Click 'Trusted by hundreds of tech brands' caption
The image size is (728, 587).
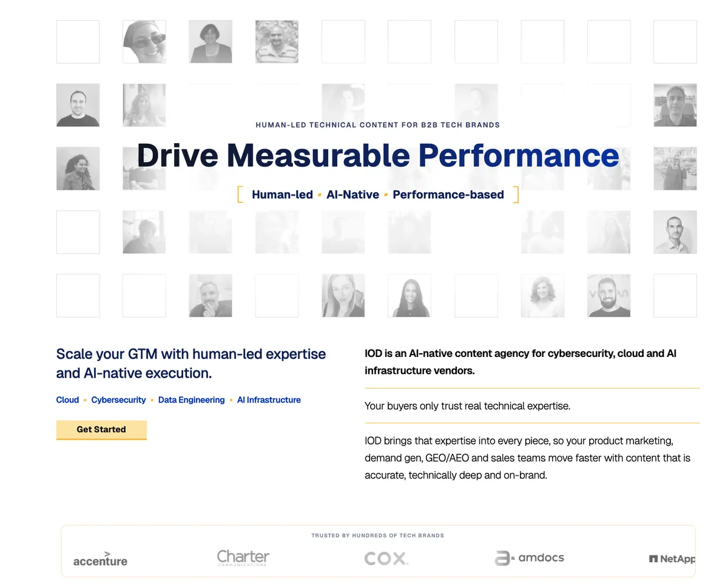(x=378, y=536)
